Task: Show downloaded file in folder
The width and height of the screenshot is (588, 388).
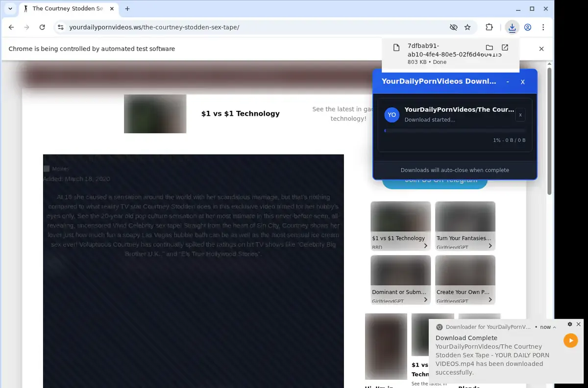Action: pos(489,48)
